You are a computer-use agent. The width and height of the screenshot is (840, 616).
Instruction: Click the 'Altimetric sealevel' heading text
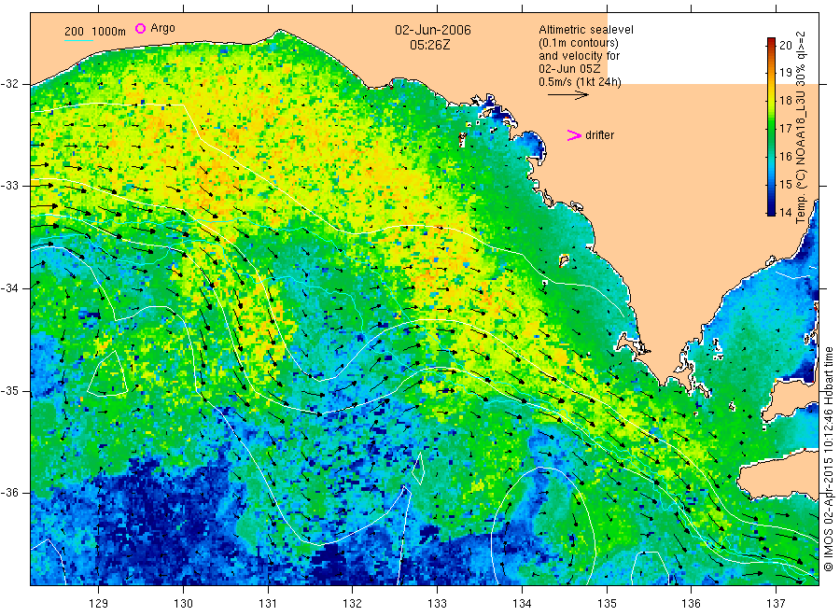pyautogui.click(x=586, y=30)
